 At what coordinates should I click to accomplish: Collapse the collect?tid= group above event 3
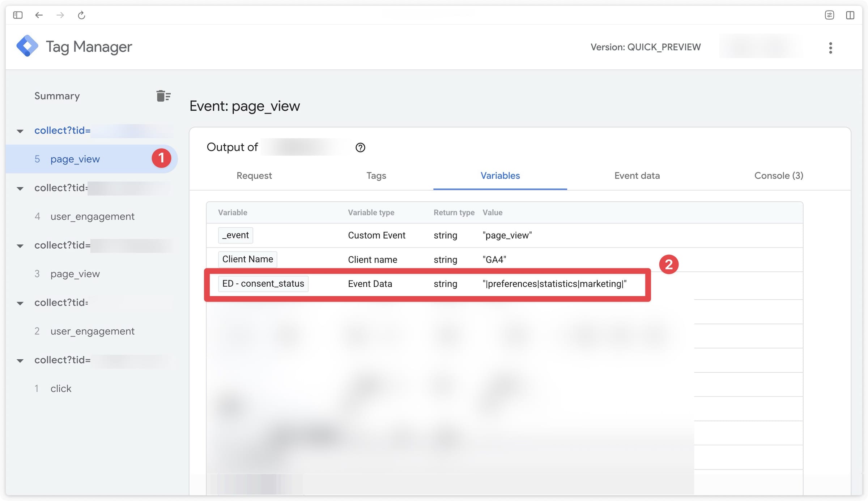click(20, 246)
